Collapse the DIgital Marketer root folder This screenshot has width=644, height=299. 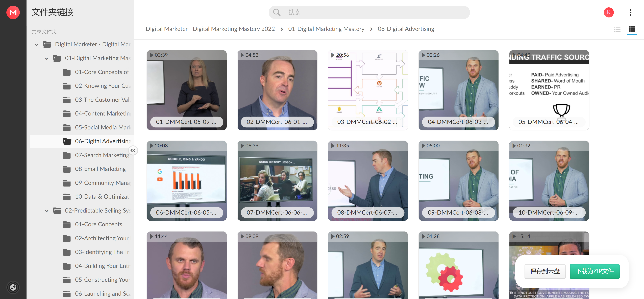37,45
